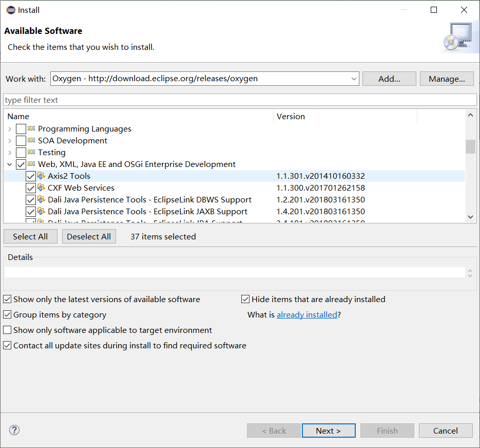The image size is (480, 448).
Task: Collapse the Web, XML, Java EE node
Action: 9,164
